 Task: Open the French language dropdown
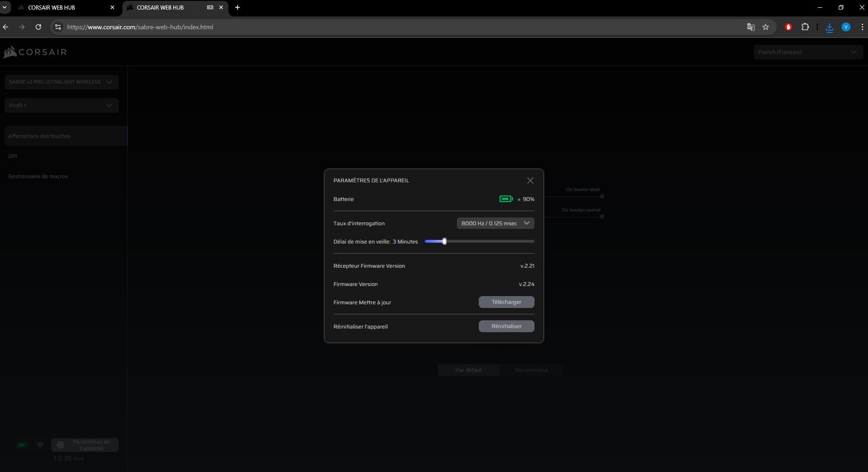(x=807, y=52)
